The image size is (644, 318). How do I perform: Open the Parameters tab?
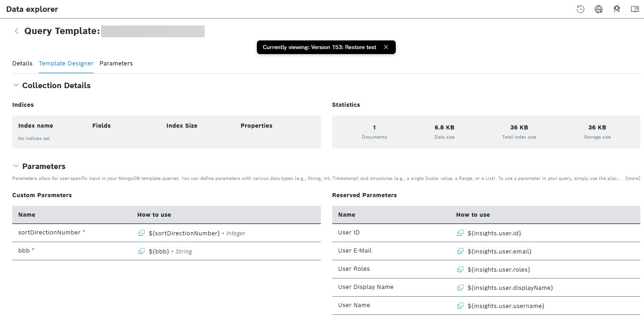point(116,64)
